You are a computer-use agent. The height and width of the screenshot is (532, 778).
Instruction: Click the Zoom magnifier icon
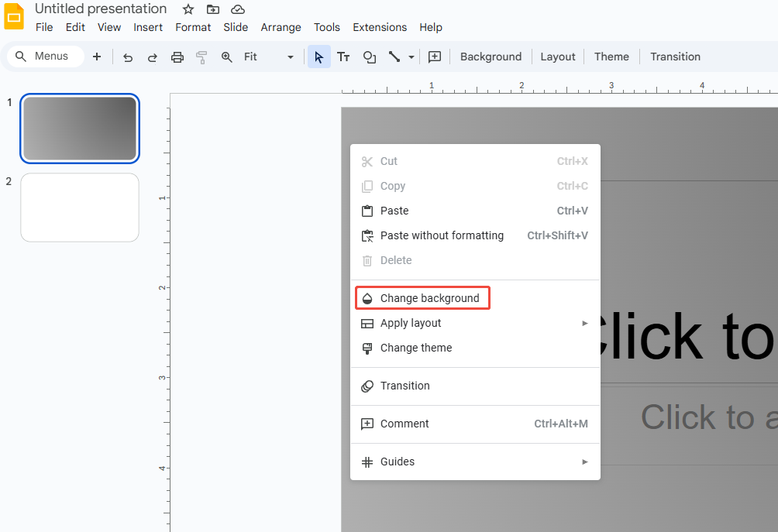(x=226, y=57)
